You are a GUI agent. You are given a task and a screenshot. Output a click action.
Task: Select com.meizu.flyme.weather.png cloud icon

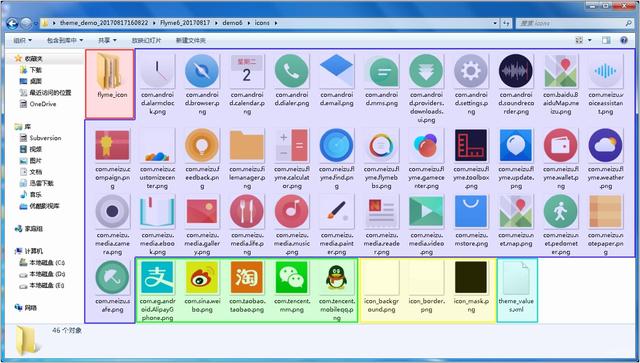point(606,145)
